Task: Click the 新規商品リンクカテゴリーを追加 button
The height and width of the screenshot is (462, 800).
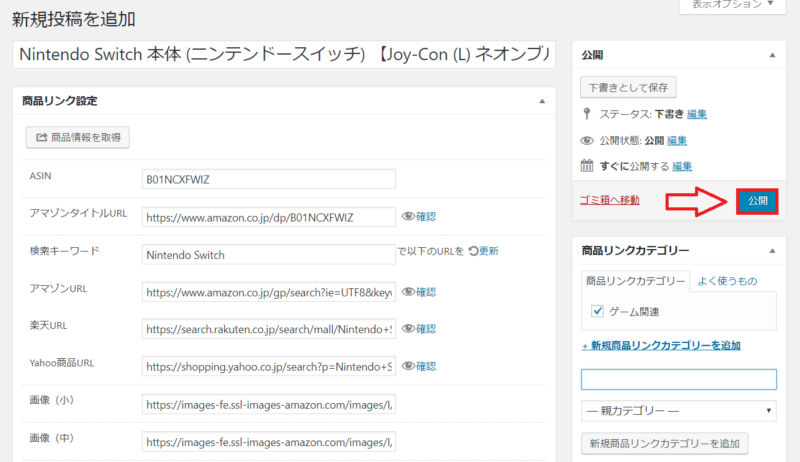Action: tap(664, 444)
